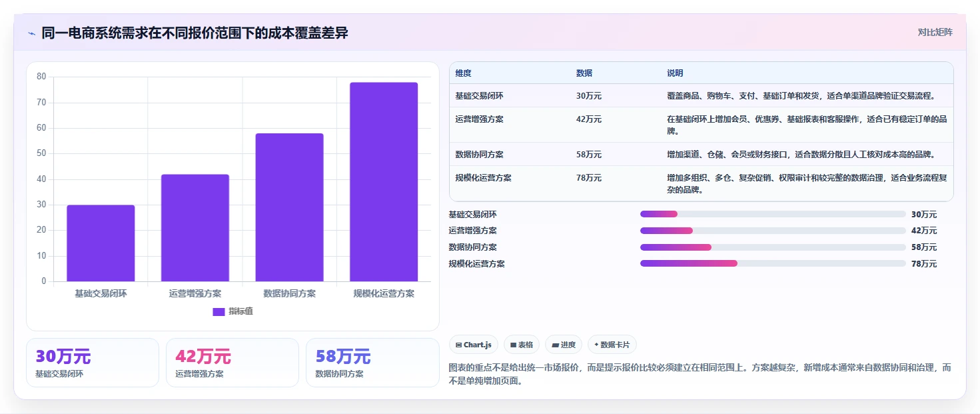The height and width of the screenshot is (414, 980).
Task: Click the 数据协同方案 x-axis label under chart
Action: [x=289, y=293]
